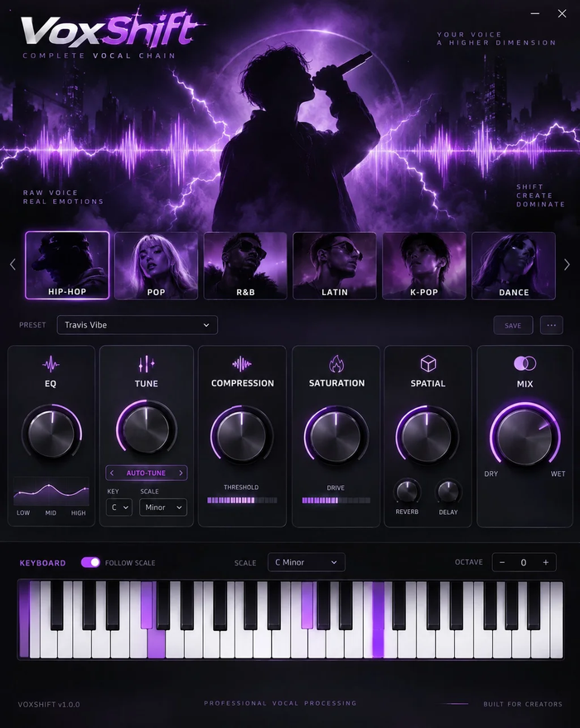Click the Mix overlapping circles icon

coord(524,363)
